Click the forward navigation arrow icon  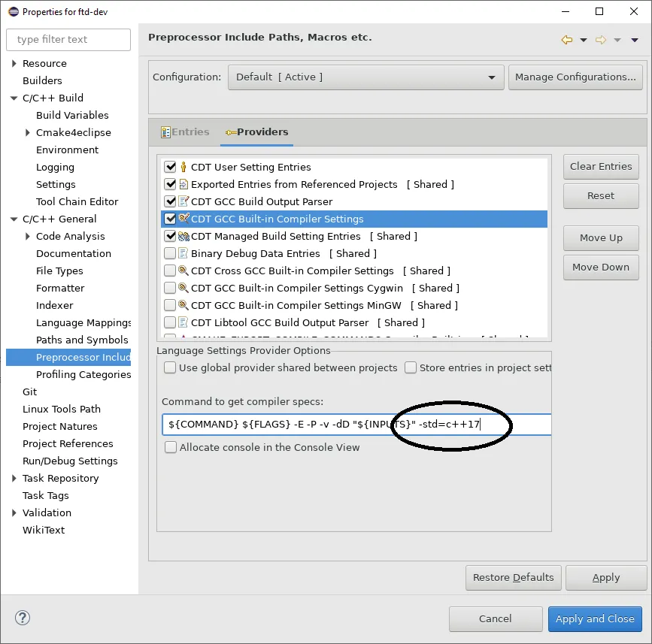600,40
